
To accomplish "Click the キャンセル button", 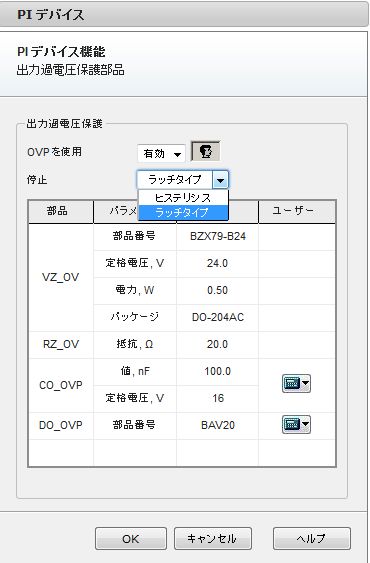I will (x=213, y=539).
